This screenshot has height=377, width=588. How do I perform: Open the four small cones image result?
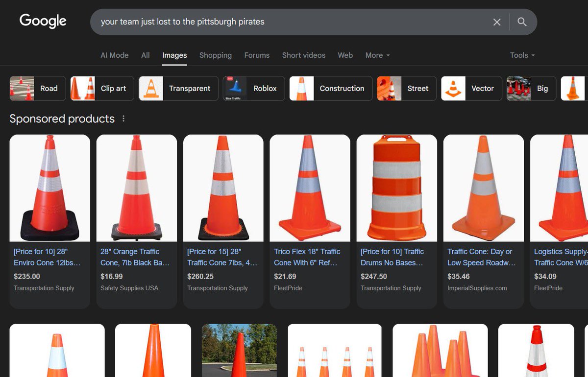[x=335, y=351]
